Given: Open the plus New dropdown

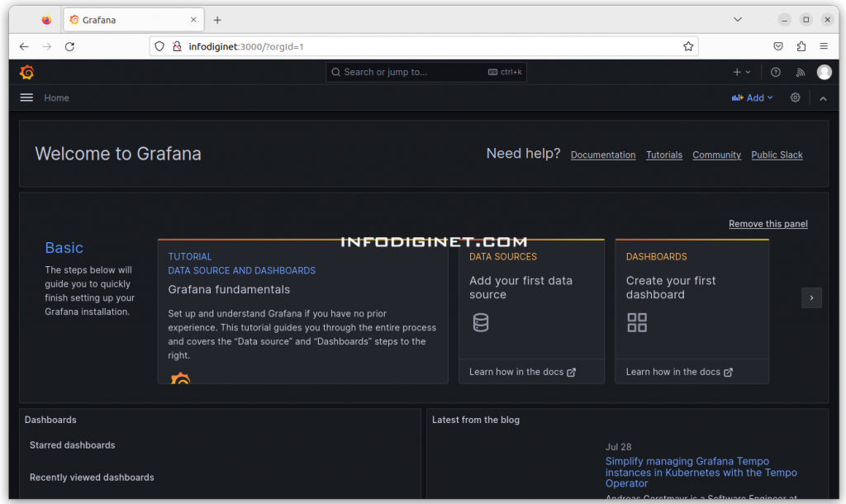Looking at the screenshot, I should (742, 72).
